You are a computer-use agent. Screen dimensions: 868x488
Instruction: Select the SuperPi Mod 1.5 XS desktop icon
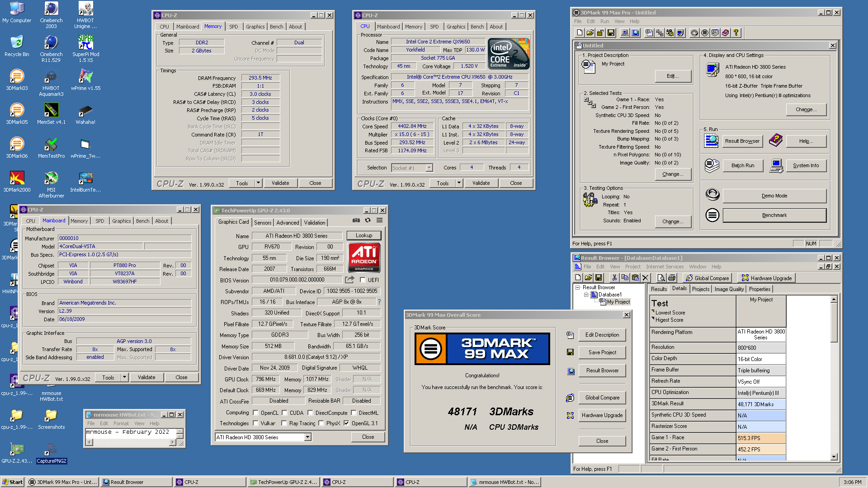85,49
